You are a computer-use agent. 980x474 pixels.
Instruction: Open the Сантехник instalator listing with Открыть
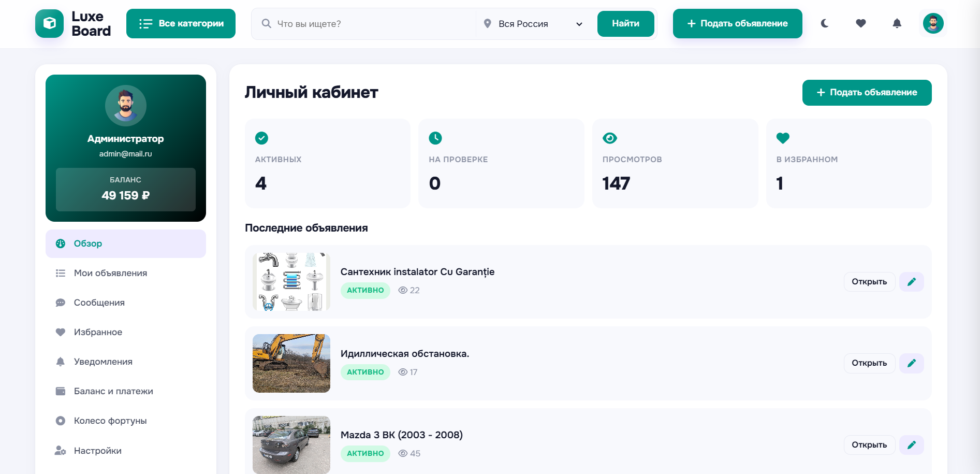click(869, 282)
